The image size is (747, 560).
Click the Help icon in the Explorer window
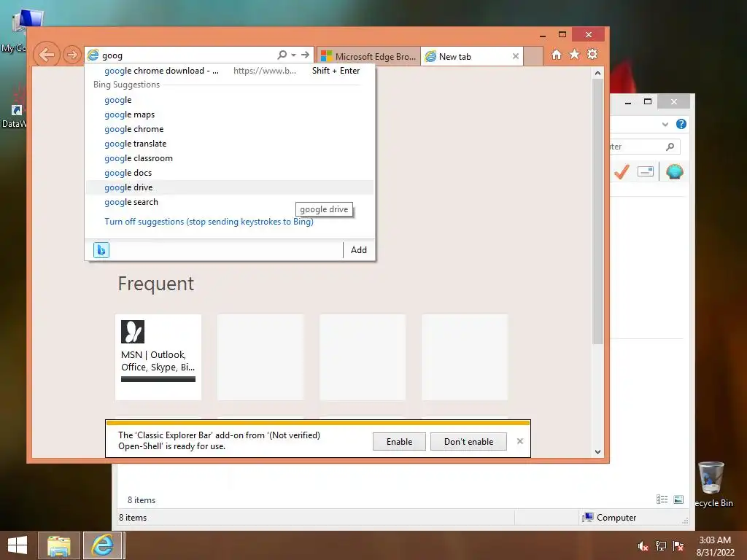click(681, 124)
